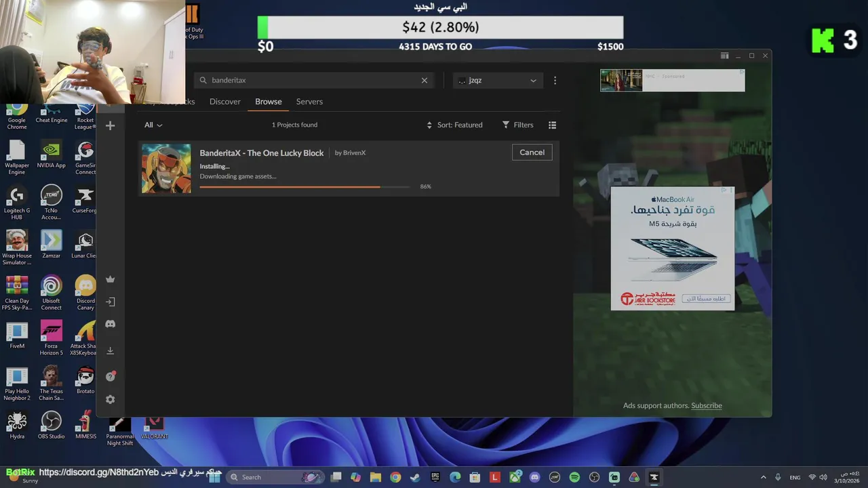The width and height of the screenshot is (868, 488).
Task: Click the donation goal progress bar
Action: coord(440,27)
